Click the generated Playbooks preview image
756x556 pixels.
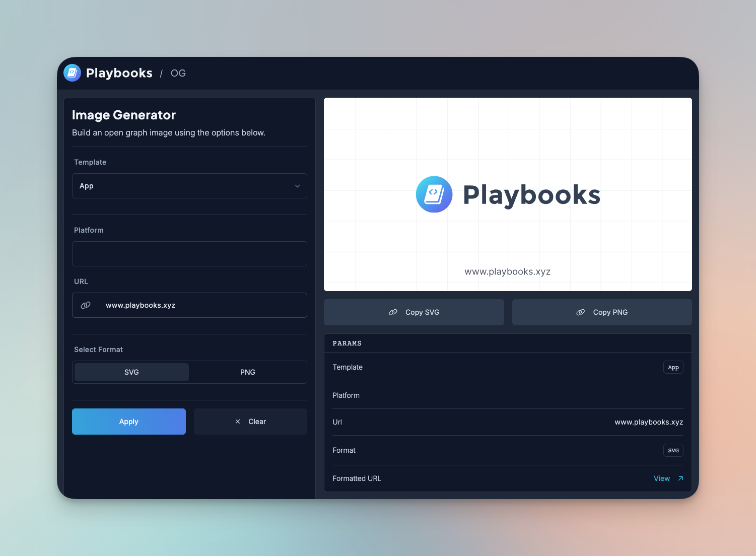click(x=508, y=194)
